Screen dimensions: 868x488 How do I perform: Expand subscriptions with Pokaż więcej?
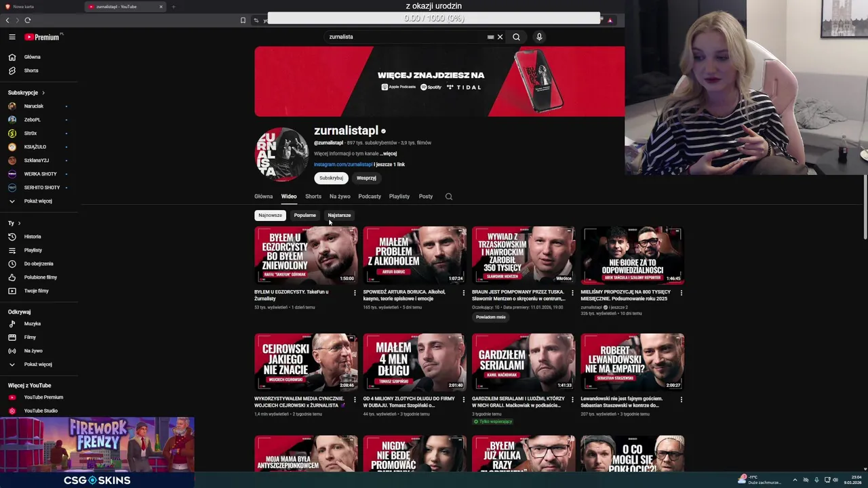39,201
